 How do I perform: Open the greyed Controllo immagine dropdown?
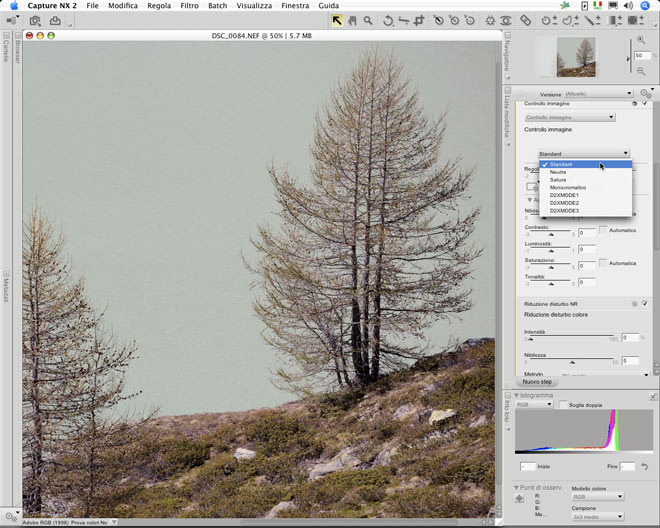point(570,117)
